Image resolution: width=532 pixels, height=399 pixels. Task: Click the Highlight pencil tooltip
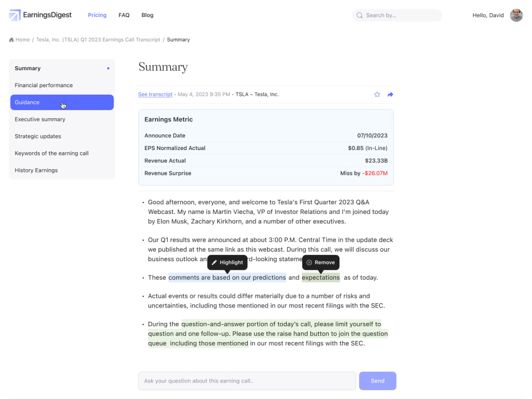click(x=227, y=262)
